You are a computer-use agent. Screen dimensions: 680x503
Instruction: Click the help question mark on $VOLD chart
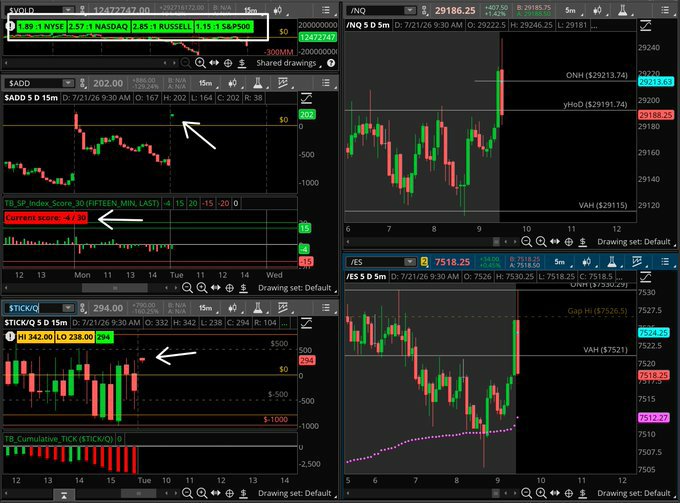click(x=331, y=63)
